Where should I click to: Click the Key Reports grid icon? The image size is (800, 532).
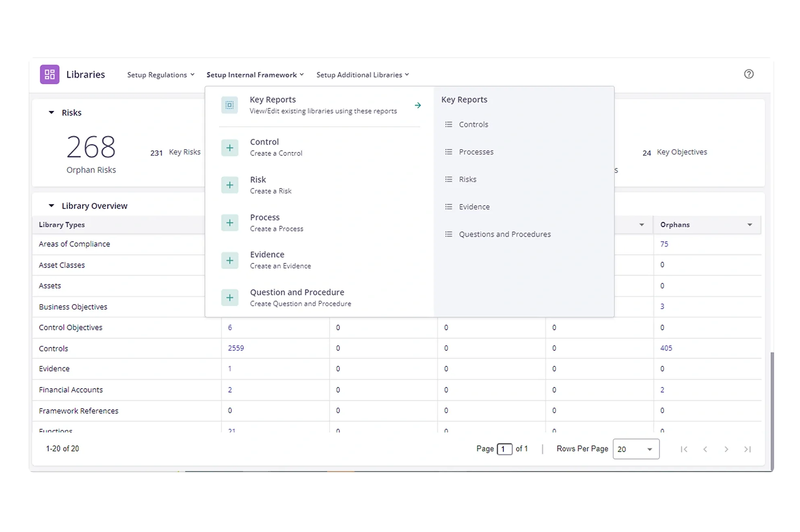(x=229, y=105)
